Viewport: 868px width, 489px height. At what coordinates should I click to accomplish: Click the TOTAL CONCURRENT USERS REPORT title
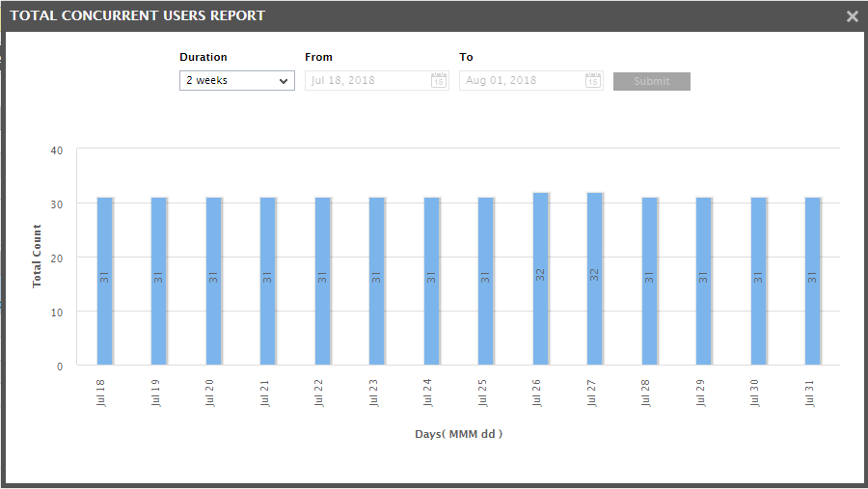click(137, 15)
